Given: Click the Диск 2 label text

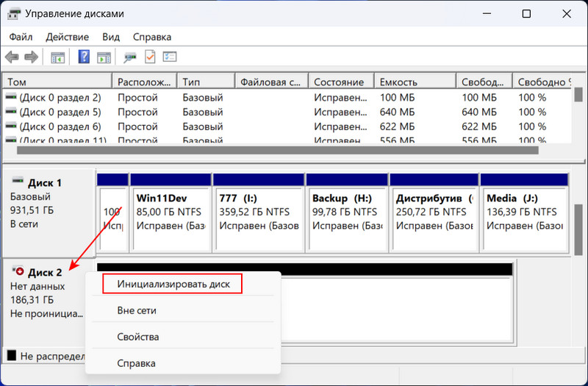Looking at the screenshot, I should coord(45,272).
